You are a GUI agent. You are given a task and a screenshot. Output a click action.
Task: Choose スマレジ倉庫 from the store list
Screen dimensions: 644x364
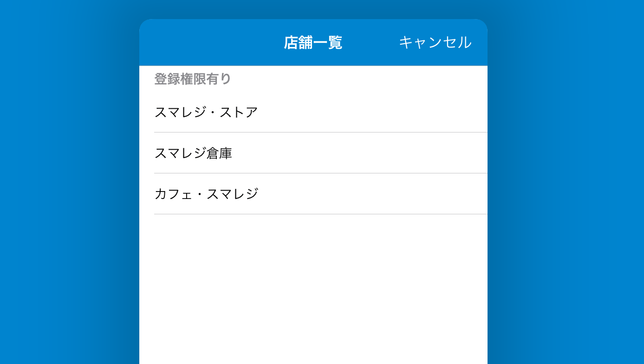click(193, 153)
